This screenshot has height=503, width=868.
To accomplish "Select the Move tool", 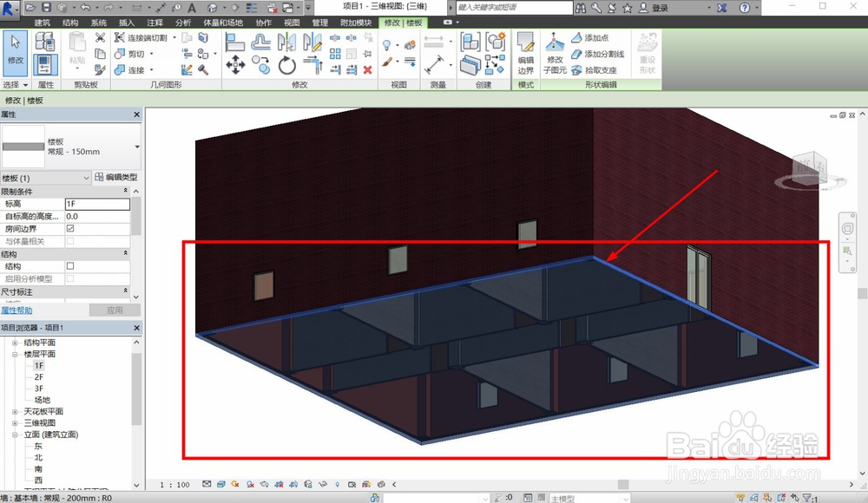I will coord(235,65).
